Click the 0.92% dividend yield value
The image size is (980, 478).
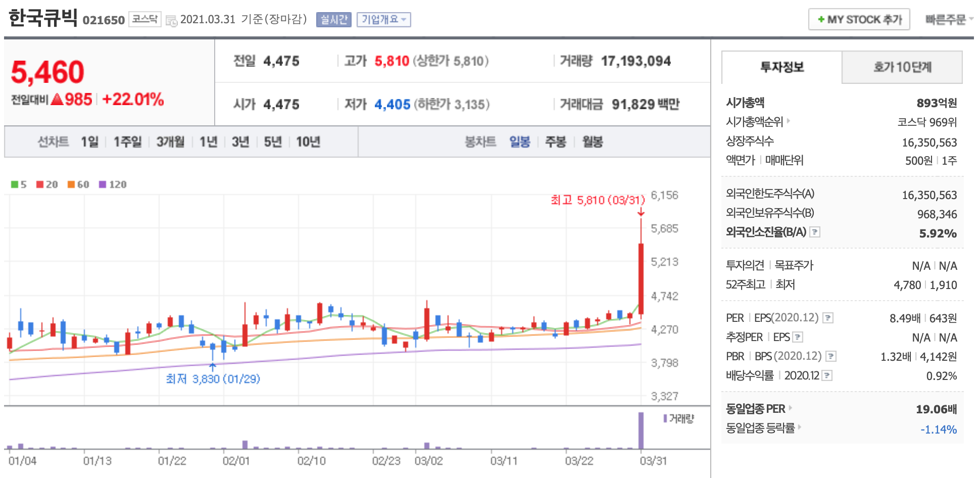click(942, 376)
